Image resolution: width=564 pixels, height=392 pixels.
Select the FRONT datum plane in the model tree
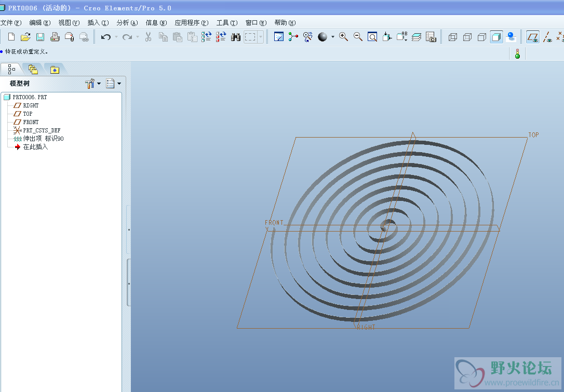[x=31, y=122]
